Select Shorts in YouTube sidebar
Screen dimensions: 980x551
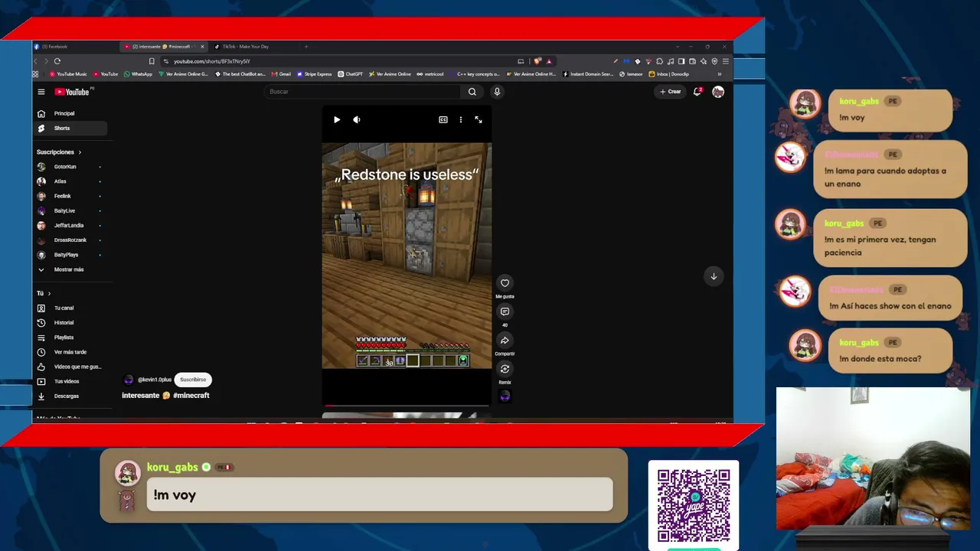(x=70, y=128)
